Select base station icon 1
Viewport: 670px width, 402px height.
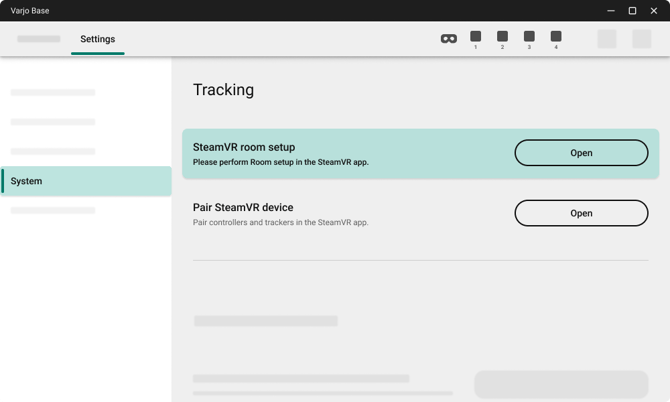coord(476,37)
